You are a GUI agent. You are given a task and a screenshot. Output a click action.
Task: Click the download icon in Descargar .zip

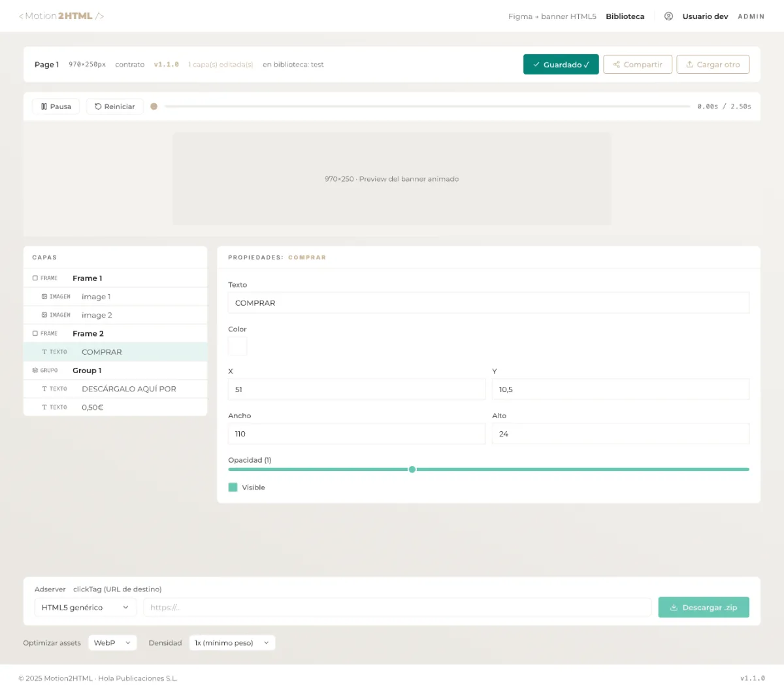[x=674, y=608]
